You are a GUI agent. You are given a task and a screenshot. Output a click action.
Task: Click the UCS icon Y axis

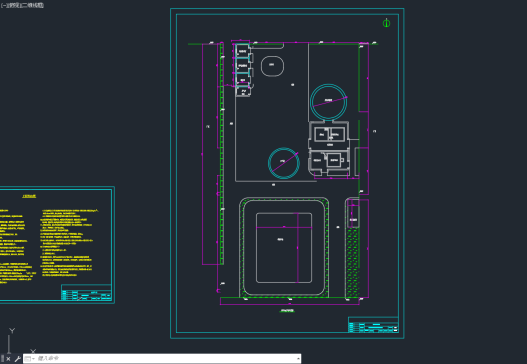tap(11, 340)
